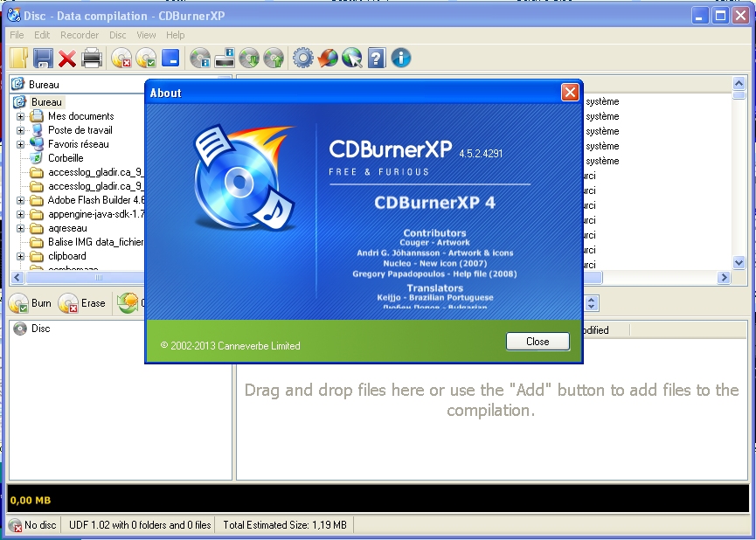
Task: Open the Recorder menu
Action: pyautogui.click(x=80, y=35)
